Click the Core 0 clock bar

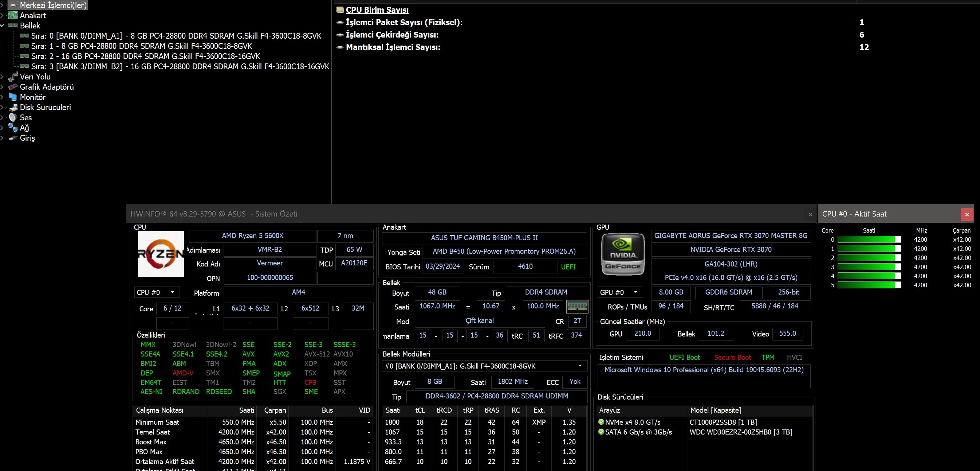coord(869,240)
